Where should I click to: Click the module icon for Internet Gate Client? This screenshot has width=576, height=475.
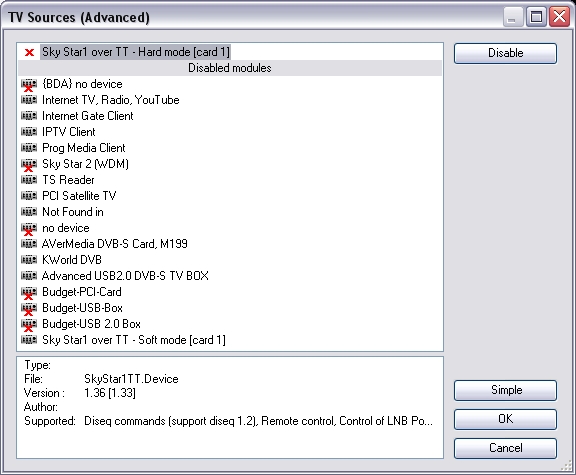[29, 116]
